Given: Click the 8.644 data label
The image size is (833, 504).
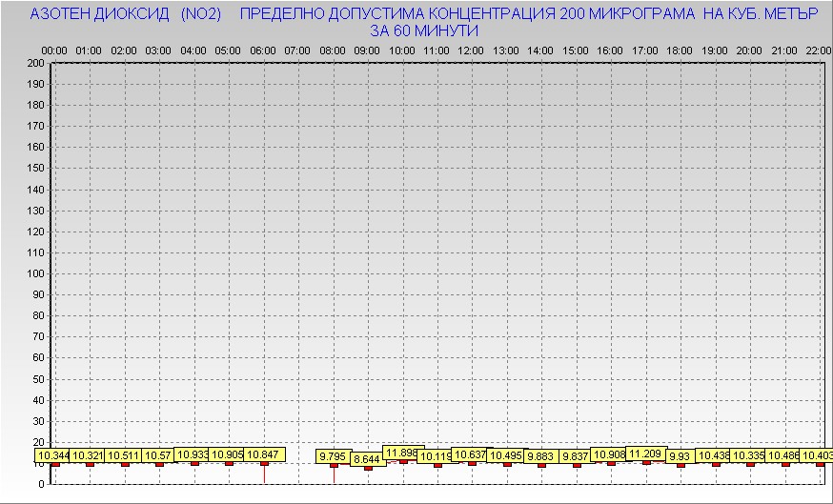Looking at the screenshot, I should pyautogui.click(x=368, y=459).
